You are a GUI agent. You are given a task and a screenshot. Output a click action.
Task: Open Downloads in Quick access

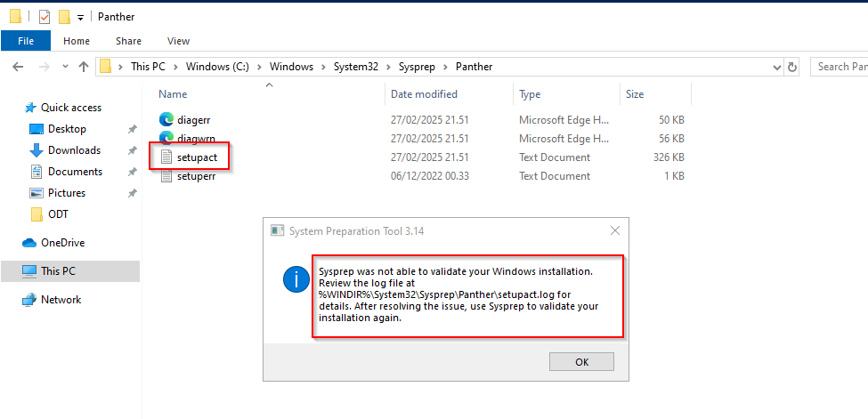pos(74,150)
